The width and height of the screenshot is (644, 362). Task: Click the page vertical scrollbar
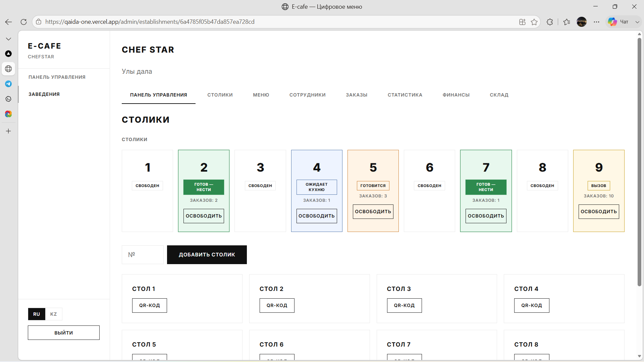(639, 163)
